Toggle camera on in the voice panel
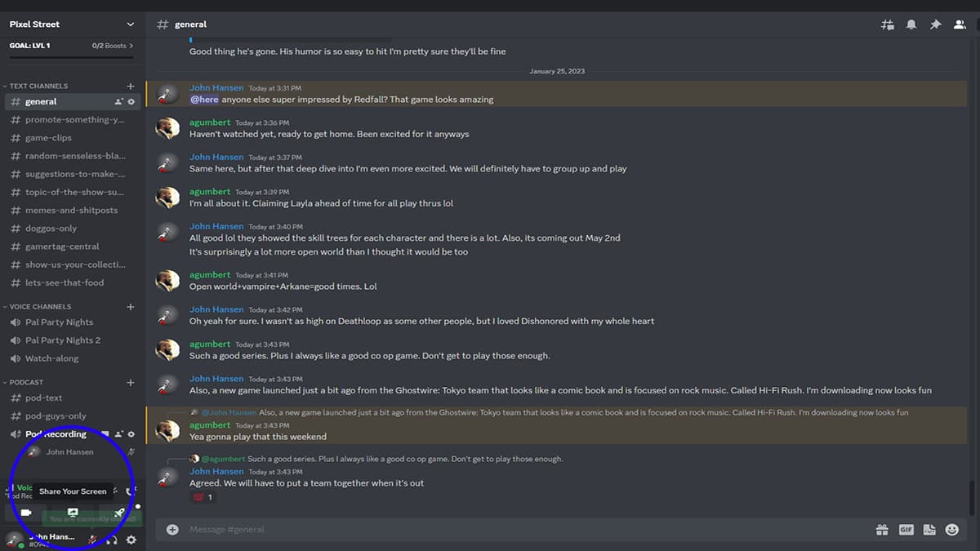 pyautogui.click(x=26, y=512)
